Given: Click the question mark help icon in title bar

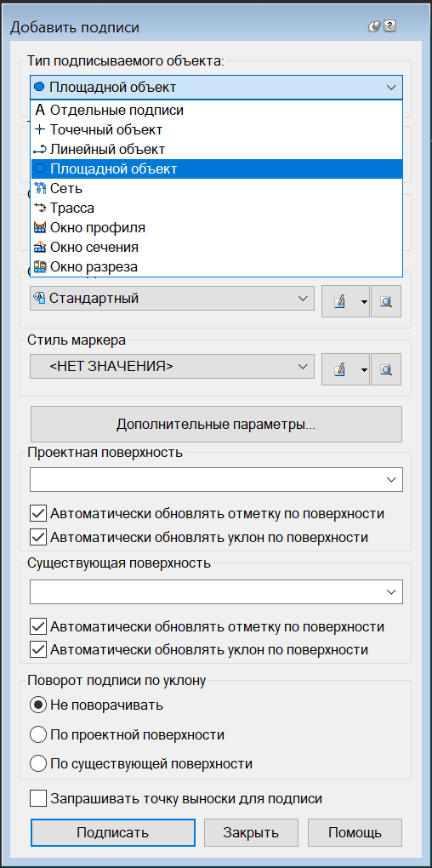Looking at the screenshot, I should tap(390, 26).
